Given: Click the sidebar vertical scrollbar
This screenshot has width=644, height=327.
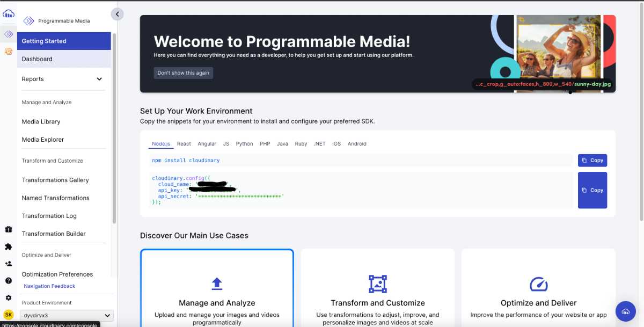Looking at the screenshot, I should pos(114,127).
